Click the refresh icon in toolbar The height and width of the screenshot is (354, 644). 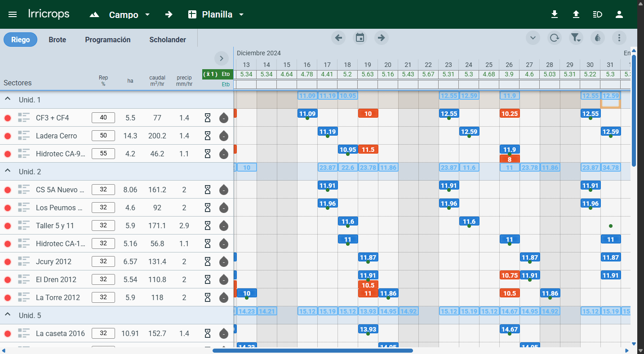[x=555, y=38]
